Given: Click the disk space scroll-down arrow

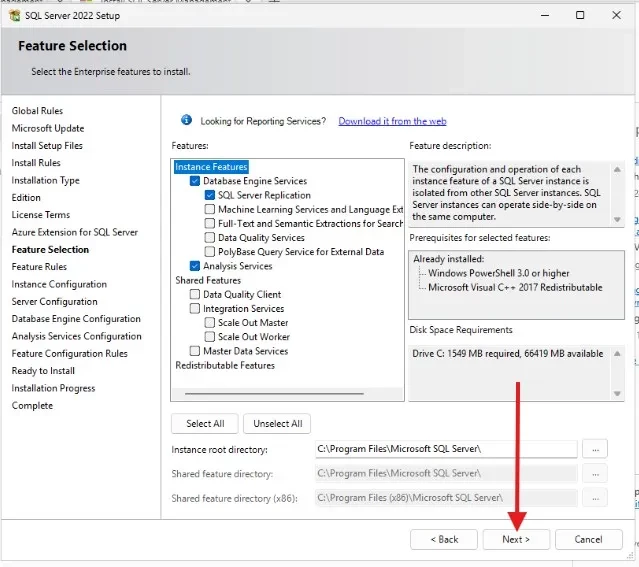Looking at the screenshot, I should [x=617, y=393].
